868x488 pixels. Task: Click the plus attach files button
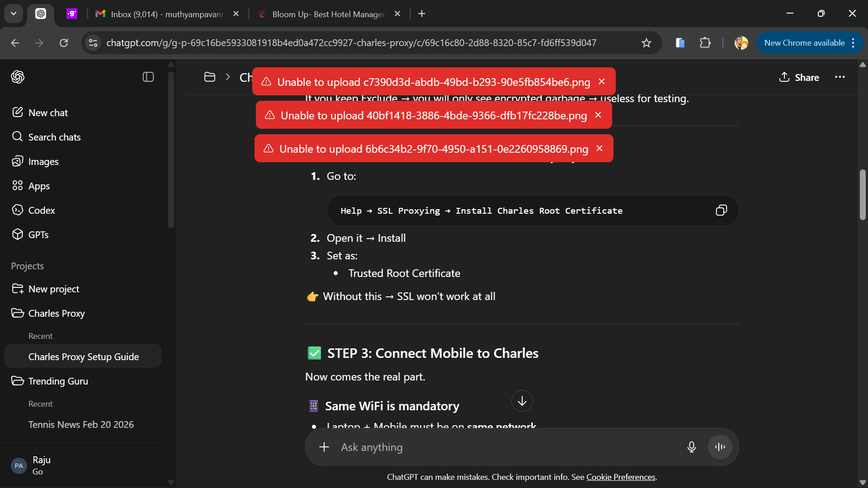click(x=324, y=447)
